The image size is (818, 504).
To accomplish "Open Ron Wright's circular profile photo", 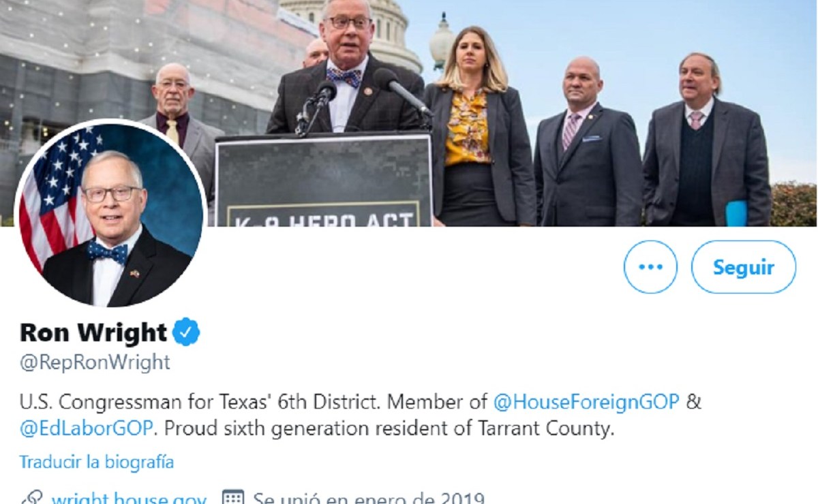I will [x=110, y=215].
